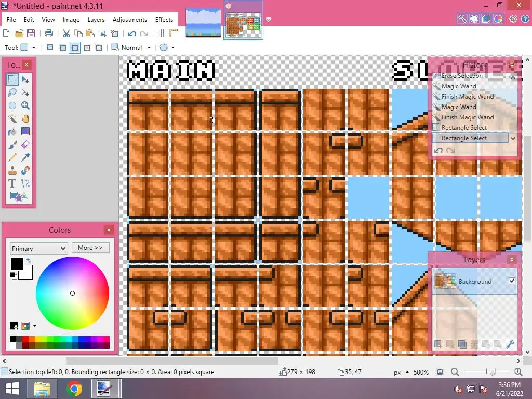Open the Edit menu
The height and width of the screenshot is (399, 532).
pyautogui.click(x=29, y=20)
